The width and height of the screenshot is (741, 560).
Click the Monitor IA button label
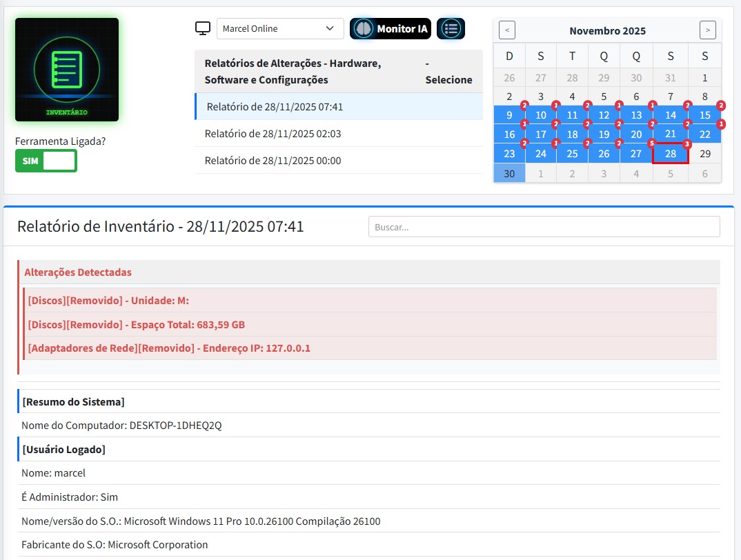402,29
